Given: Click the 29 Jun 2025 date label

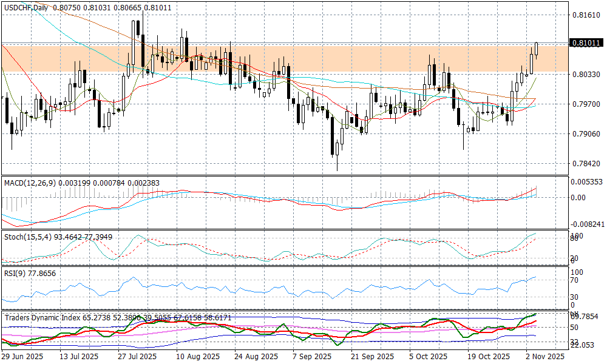Looking at the screenshot, I should 22,357.
